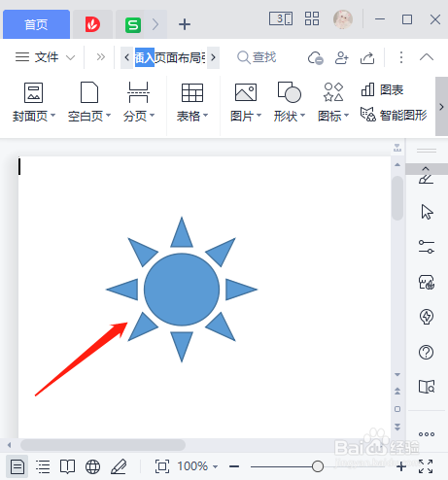
Task: Collapse the ribbon with up chevron
Action: (x=427, y=57)
